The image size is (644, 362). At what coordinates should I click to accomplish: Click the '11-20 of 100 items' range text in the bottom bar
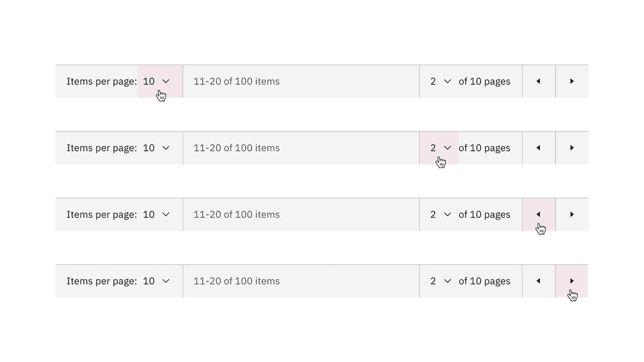click(236, 280)
